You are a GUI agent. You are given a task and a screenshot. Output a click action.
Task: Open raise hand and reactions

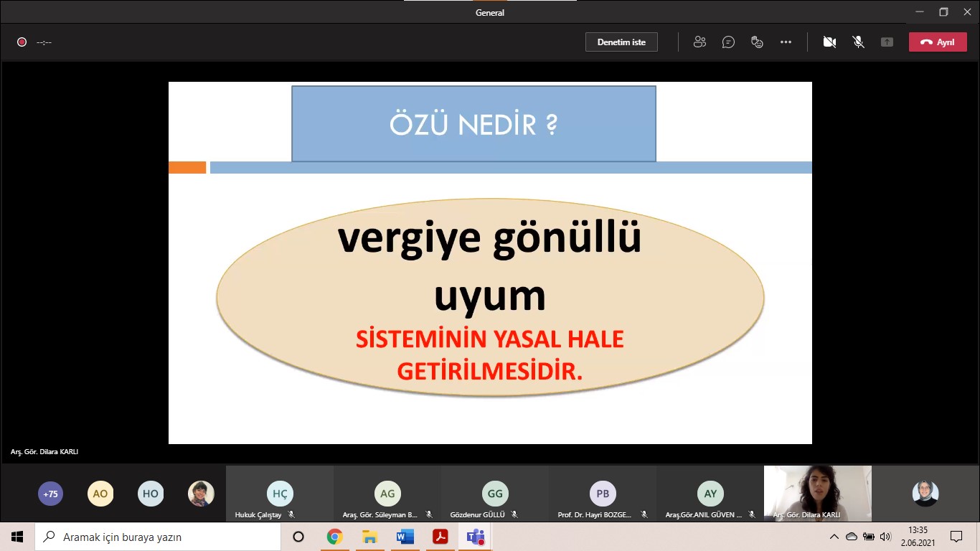757,42
